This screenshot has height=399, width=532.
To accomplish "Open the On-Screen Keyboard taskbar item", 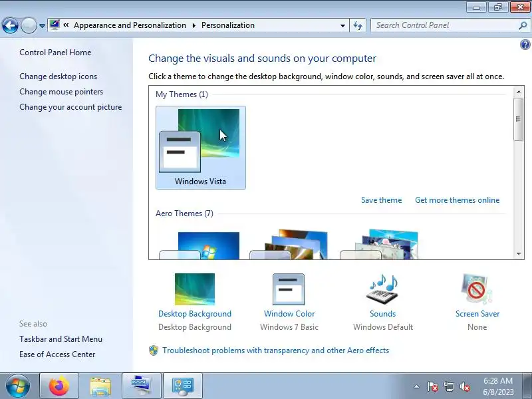I will [142, 386].
